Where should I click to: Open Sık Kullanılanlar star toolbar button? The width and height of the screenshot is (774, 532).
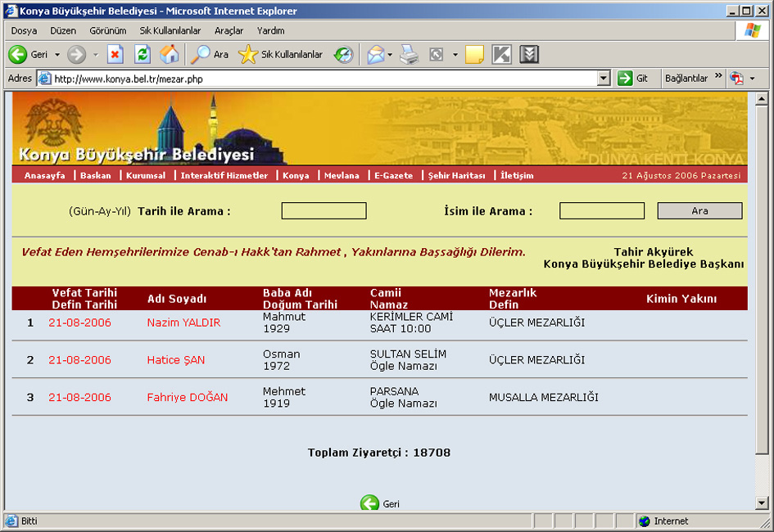280,54
